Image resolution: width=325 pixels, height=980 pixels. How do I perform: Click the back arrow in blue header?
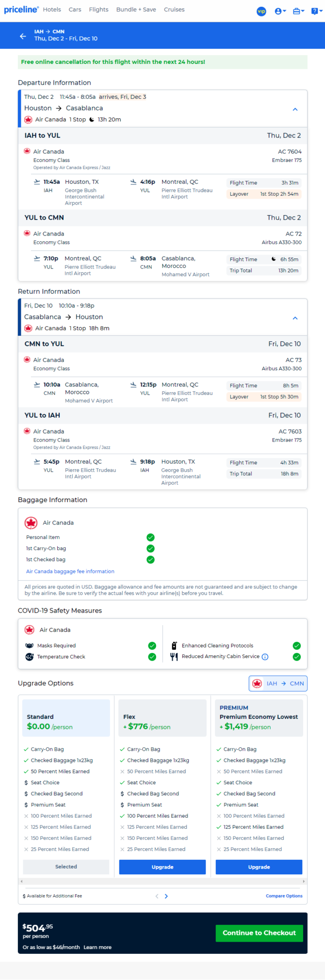coord(23,36)
